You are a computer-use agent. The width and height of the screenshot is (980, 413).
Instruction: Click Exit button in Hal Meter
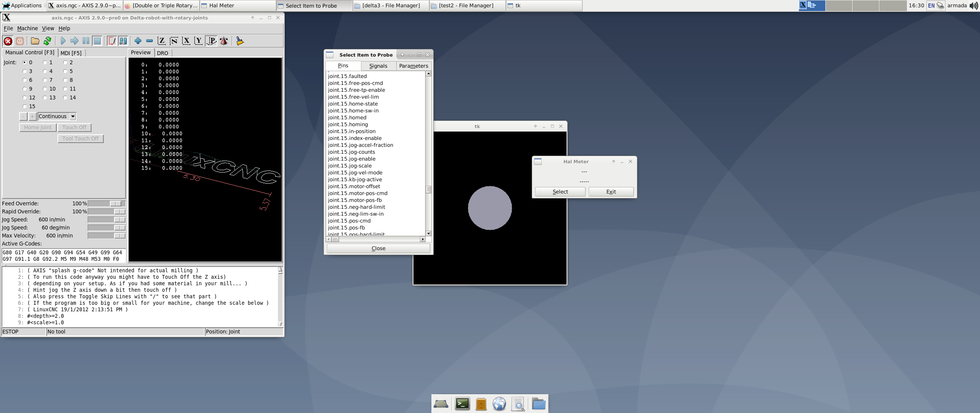pyautogui.click(x=611, y=192)
